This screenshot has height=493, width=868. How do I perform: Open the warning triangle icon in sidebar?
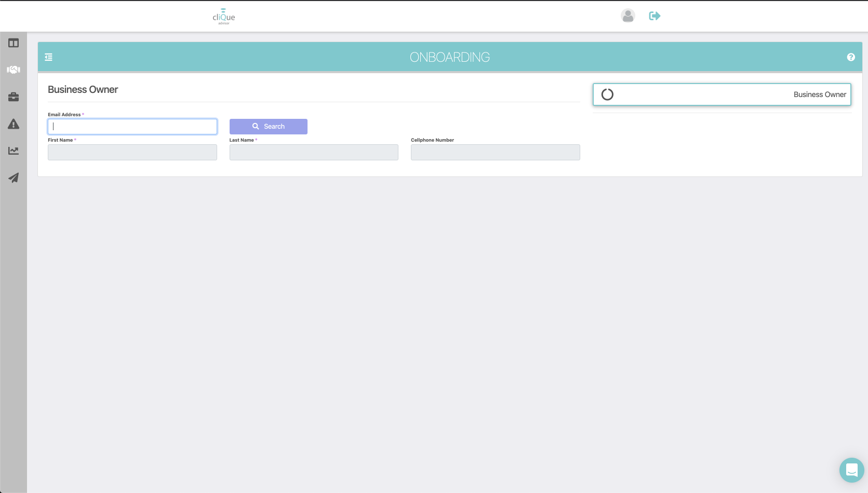[14, 124]
